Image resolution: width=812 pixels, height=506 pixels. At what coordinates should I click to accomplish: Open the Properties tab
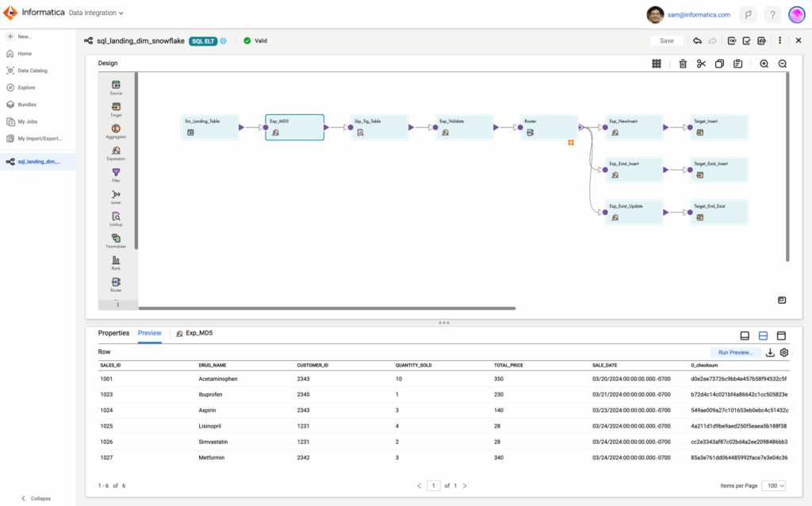tap(113, 333)
